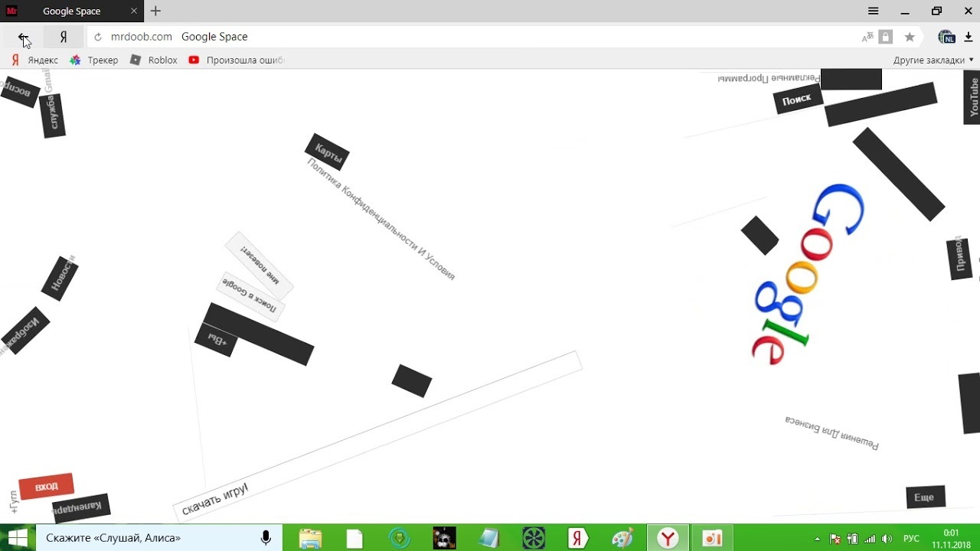Expand the Другие закладки bookmarks folder
Image resolution: width=980 pixels, height=551 pixels.
[933, 60]
